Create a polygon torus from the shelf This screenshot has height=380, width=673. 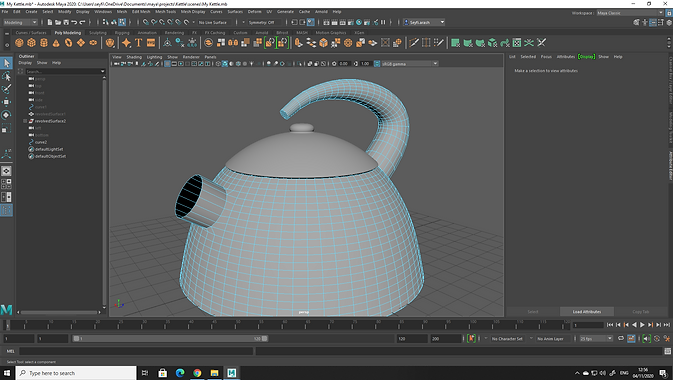(x=69, y=43)
